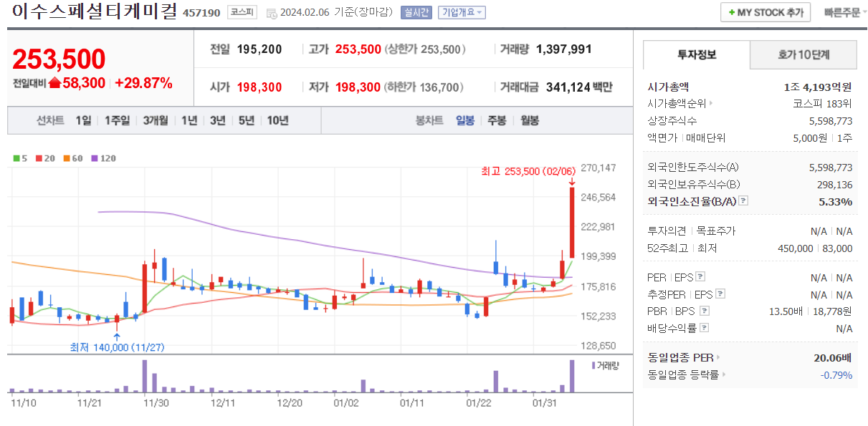Click the 시가 value 198,300
This screenshot has width=868, height=426.
click(x=259, y=87)
